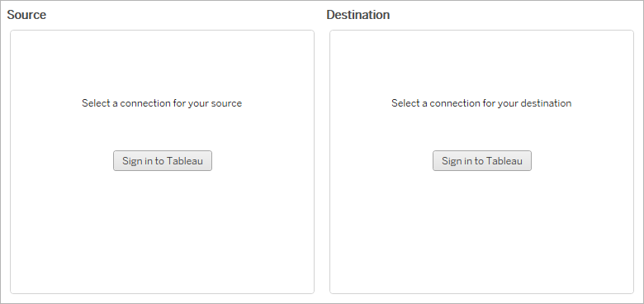Click blank space below Source sign-in button
The width and height of the screenshot is (644, 304).
[163, 230]
